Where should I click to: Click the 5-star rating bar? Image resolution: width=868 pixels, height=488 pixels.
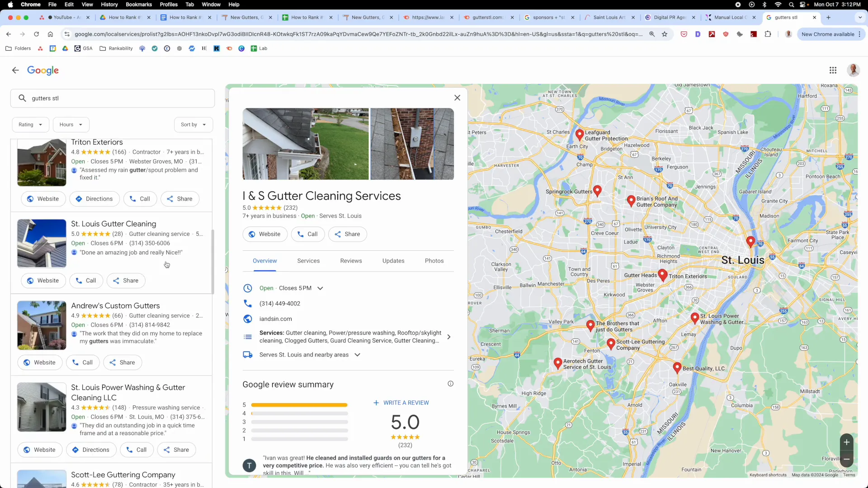click(x=299, y=405)
